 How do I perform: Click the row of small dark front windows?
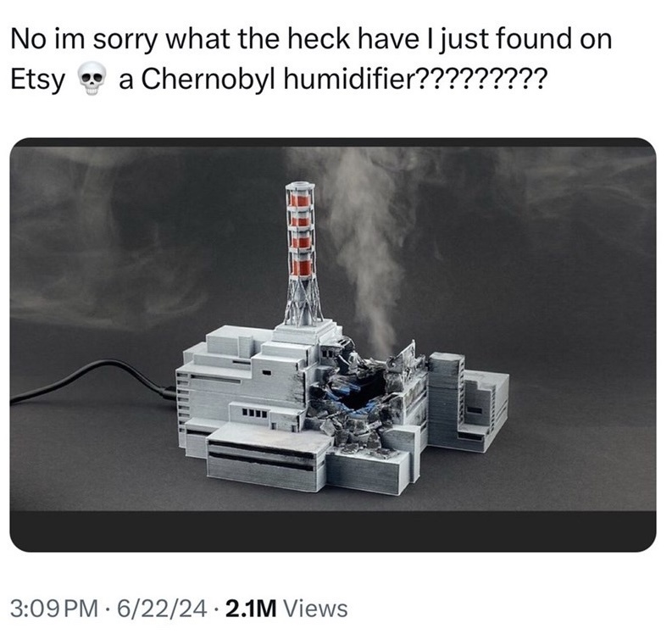point(254,414)
